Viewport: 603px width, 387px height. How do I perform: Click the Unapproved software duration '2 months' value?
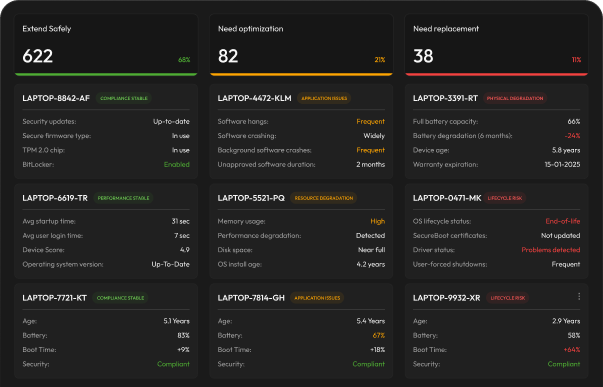(370, 165)
